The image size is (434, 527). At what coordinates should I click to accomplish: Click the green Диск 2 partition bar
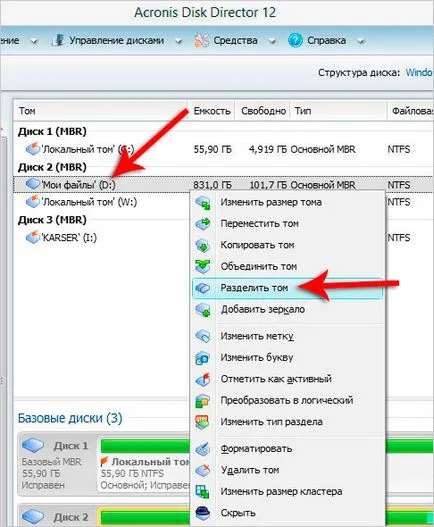(x=145, y=518)
